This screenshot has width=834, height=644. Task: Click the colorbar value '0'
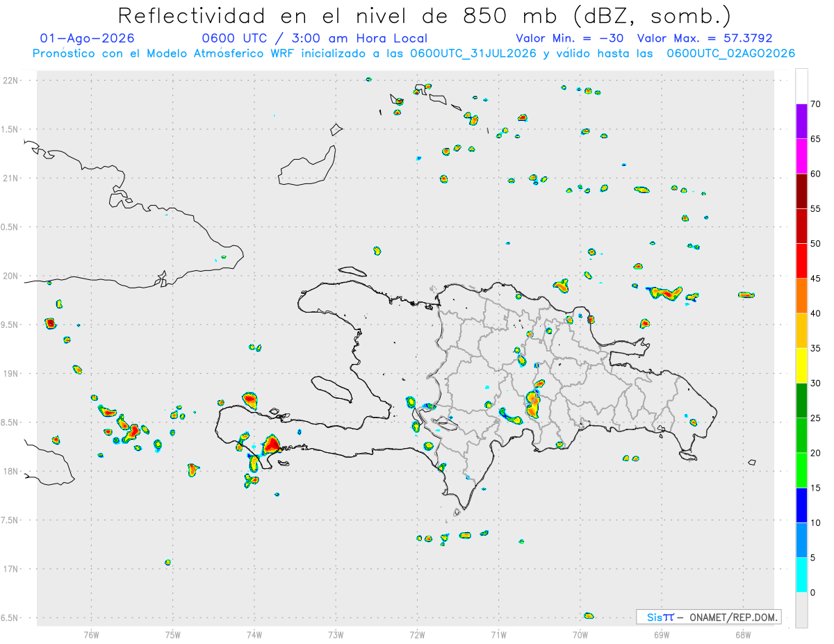coord(812,593)
